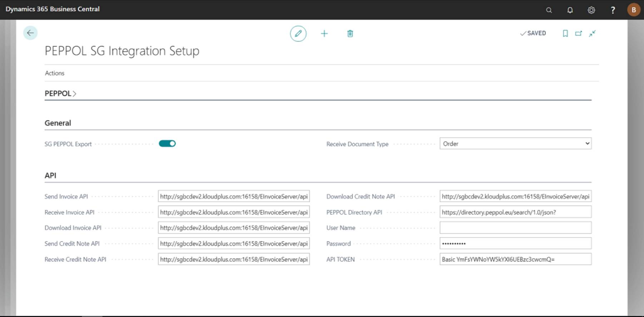The height and width of the screenshot is (317, 644).
Task: Open page in new window icon
Action: point(579,33)
